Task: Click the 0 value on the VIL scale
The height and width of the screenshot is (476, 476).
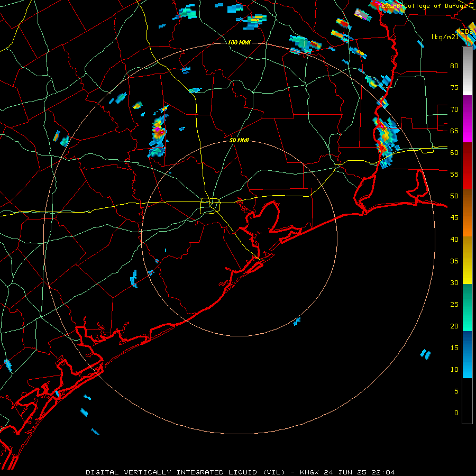Action: [456, 413]
